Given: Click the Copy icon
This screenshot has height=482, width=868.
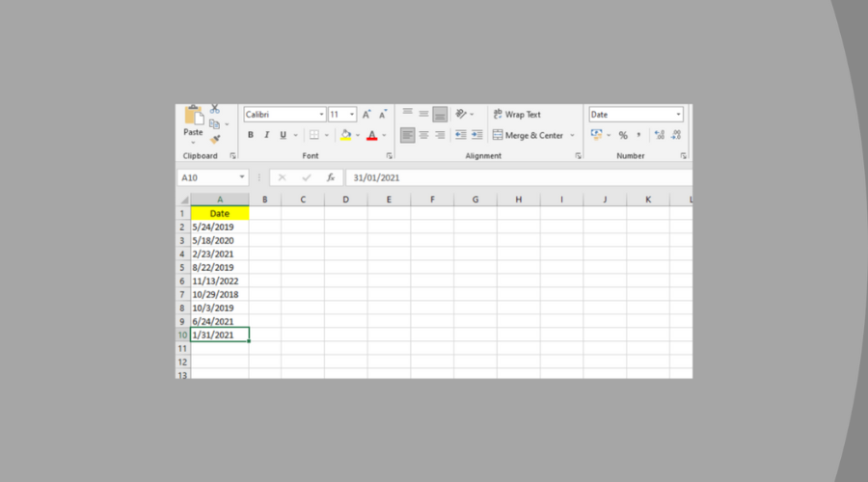Looking at the screenshot, I should pos(215,124).
